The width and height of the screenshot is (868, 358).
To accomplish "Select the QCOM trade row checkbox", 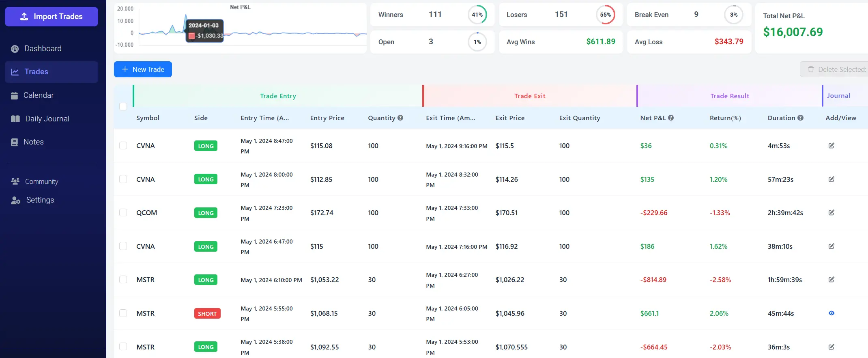I will pos(123,213).
